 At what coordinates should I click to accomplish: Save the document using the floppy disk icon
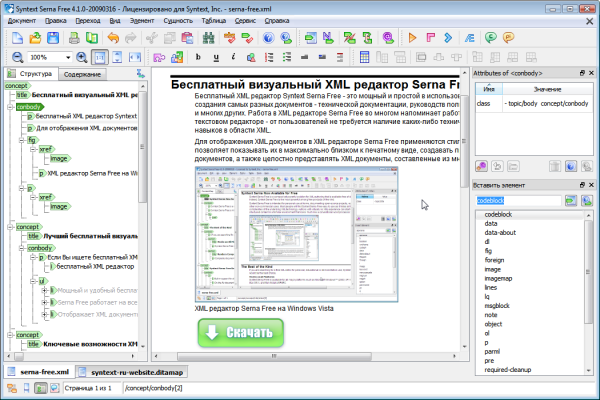click(x=53, y=38)
